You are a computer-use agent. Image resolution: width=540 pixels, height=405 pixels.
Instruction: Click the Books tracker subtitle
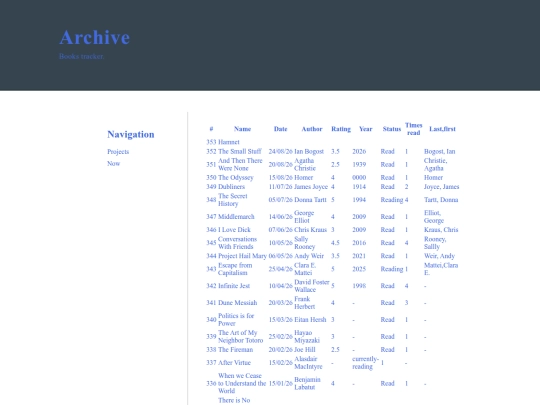[82, 56]
